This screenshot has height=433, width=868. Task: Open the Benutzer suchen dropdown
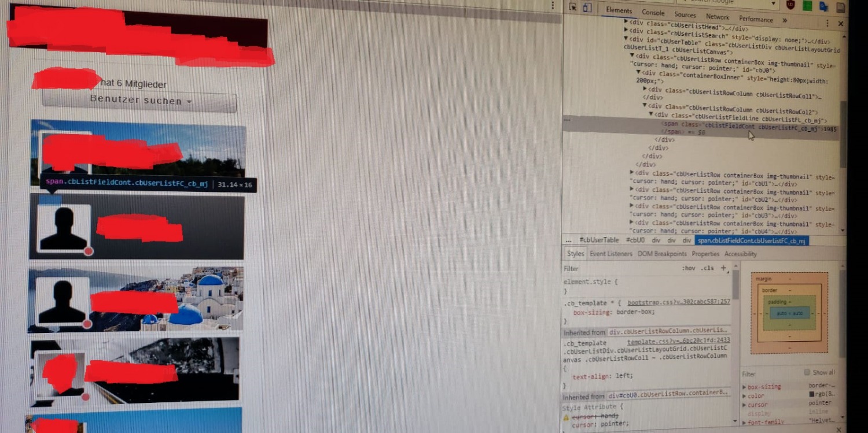[x=139, y=101]
